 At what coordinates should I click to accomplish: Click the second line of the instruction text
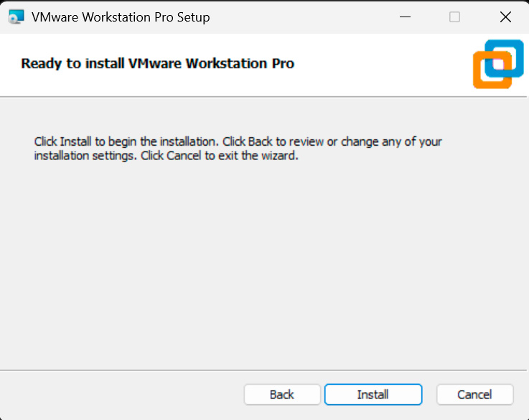tap(166, 155)
